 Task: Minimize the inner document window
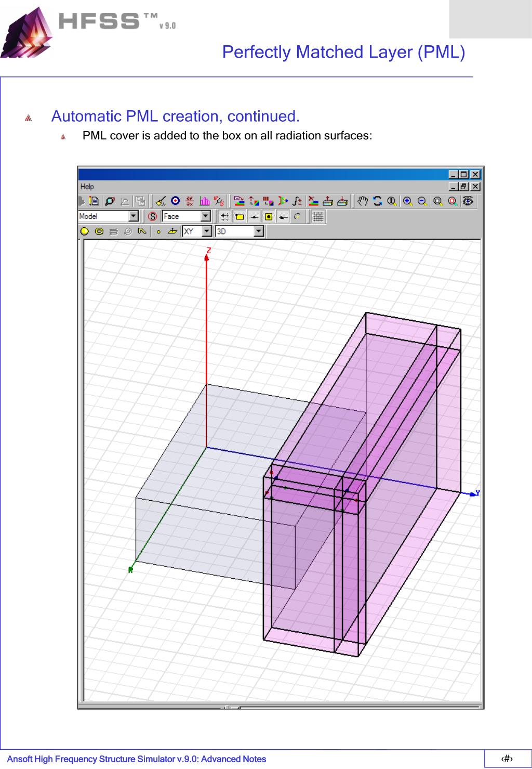454,186
